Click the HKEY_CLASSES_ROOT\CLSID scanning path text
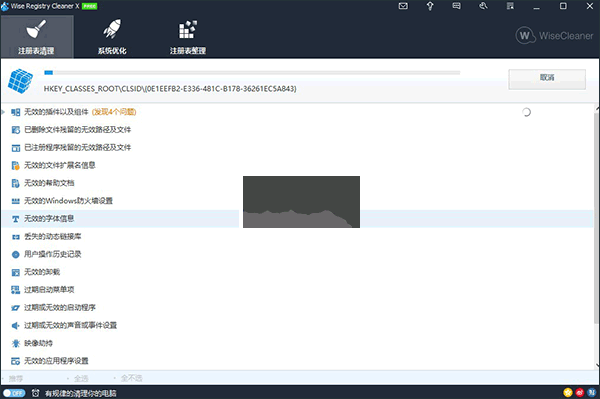Image resolution: width=600 pixels, height=399 pixels. 170,89
